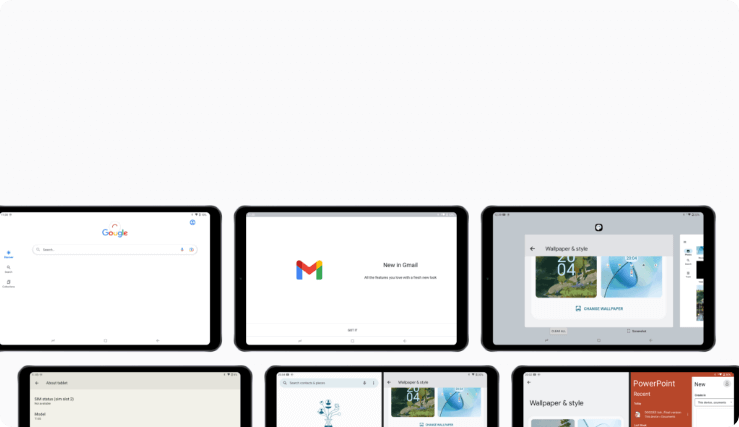Click the Recent heading in PowerPoint

(642, 394)
